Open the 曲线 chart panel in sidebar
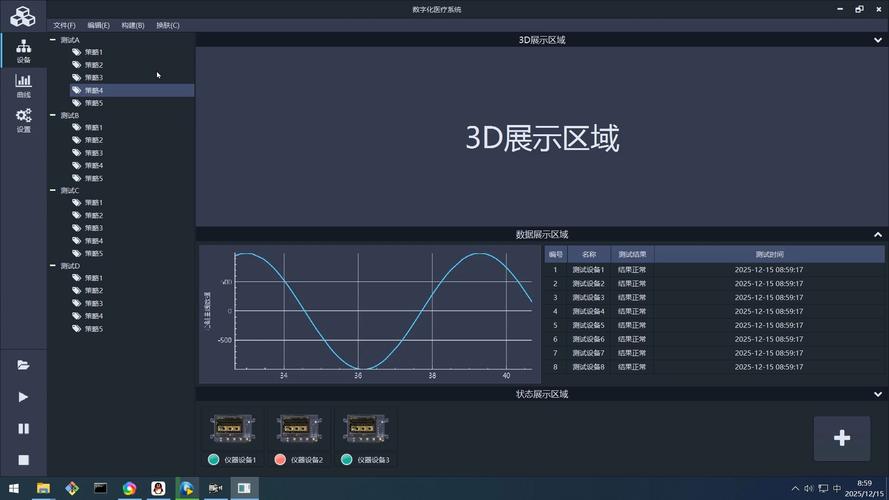This screenshot has width=889, height=500. tap(23, 86)
